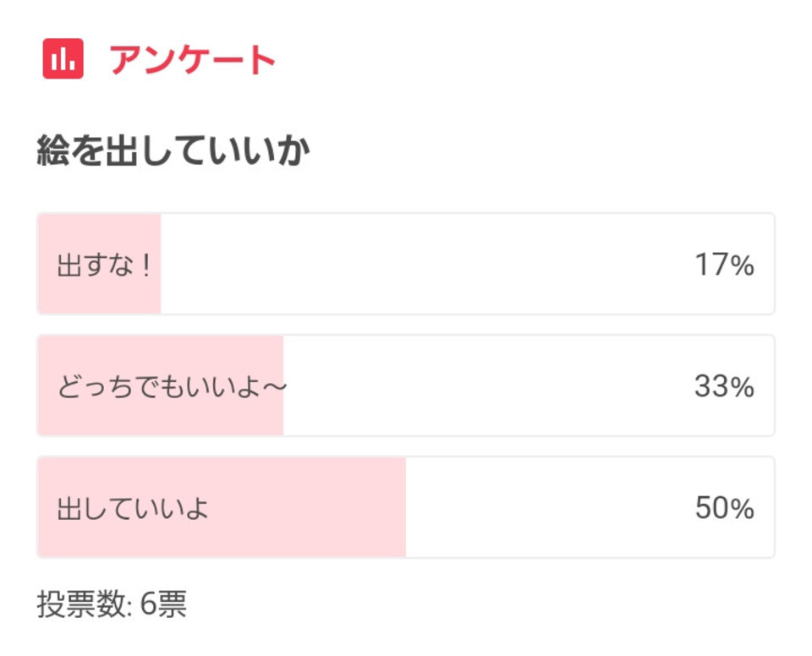The width and height of the screenshot is (812, 656).
Task: Click the poll question 絵を出していいか
Action: click(x=173, y=150)
